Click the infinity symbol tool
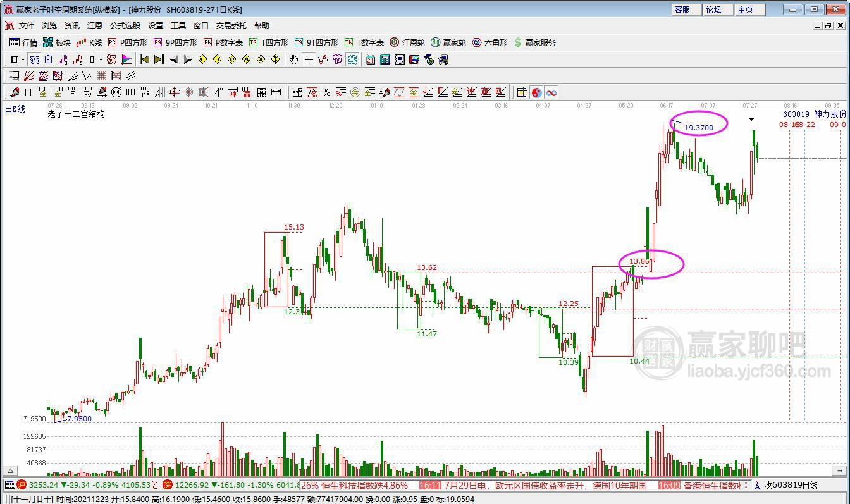This screenshot has height=504, width=850. coord(551,92)
